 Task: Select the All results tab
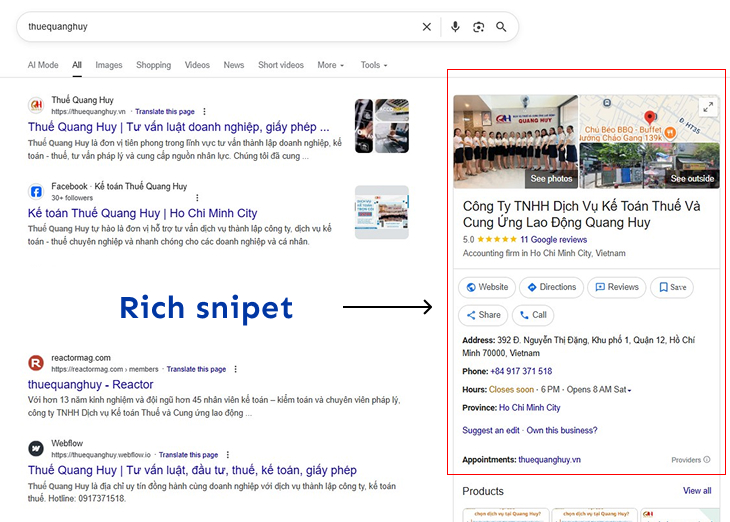click(77, 65)
